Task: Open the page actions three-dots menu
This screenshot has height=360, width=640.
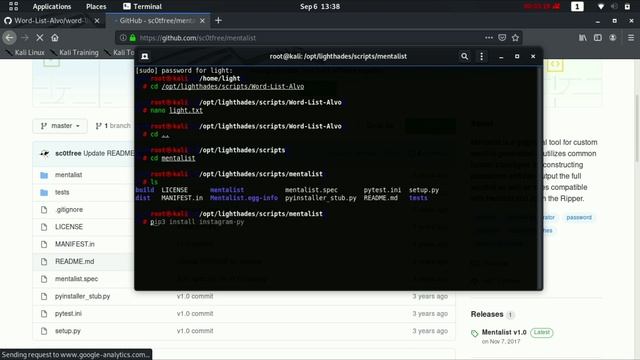Action: [x=489, y=38]
